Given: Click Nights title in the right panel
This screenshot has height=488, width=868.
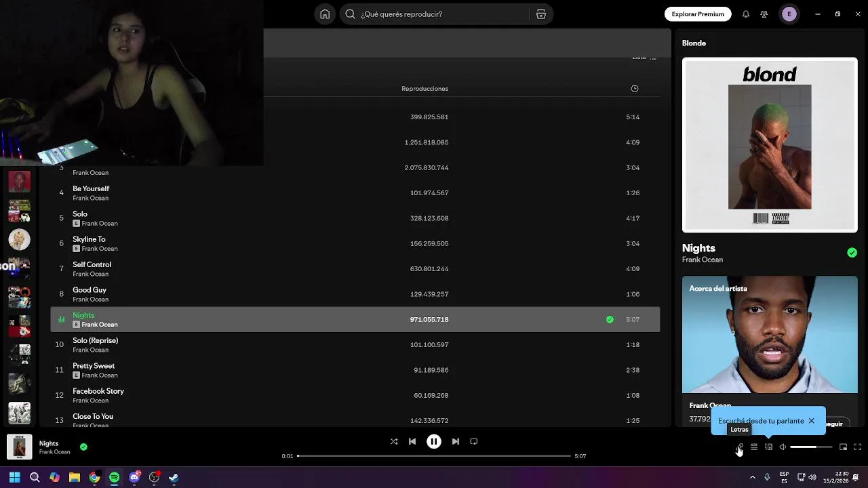Looking at the screenshot, I should click(x=698, y=248).
